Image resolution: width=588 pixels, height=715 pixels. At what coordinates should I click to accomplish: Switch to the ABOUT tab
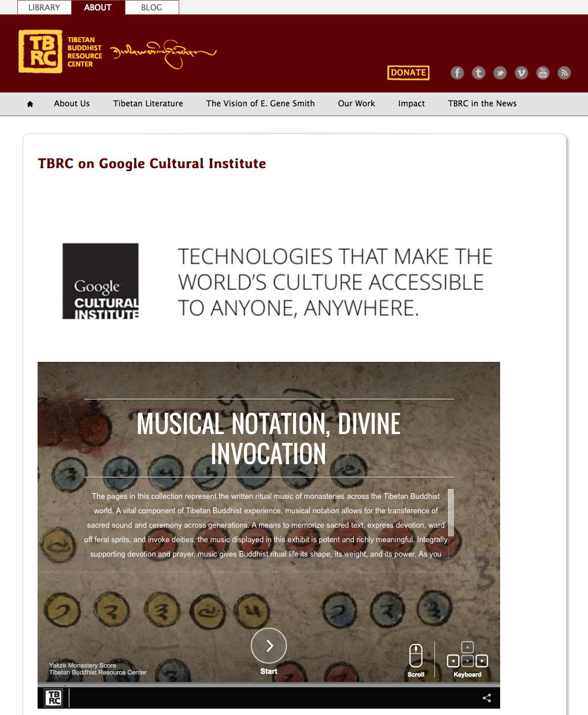click(98, 8)
